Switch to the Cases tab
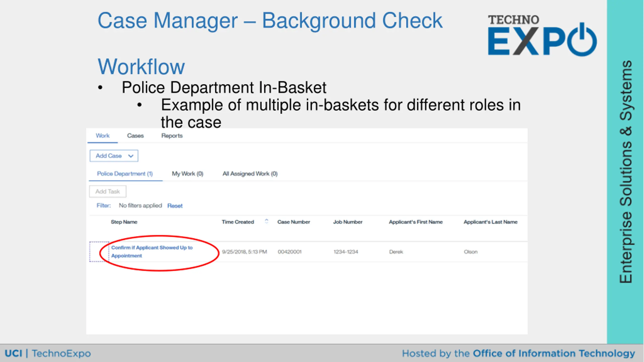644x362 pixels. (135, 136)
